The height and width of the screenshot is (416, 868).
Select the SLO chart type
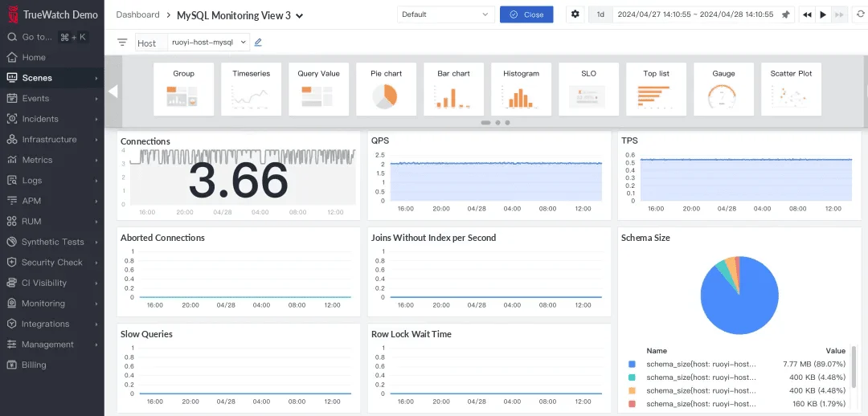[589, 89]
